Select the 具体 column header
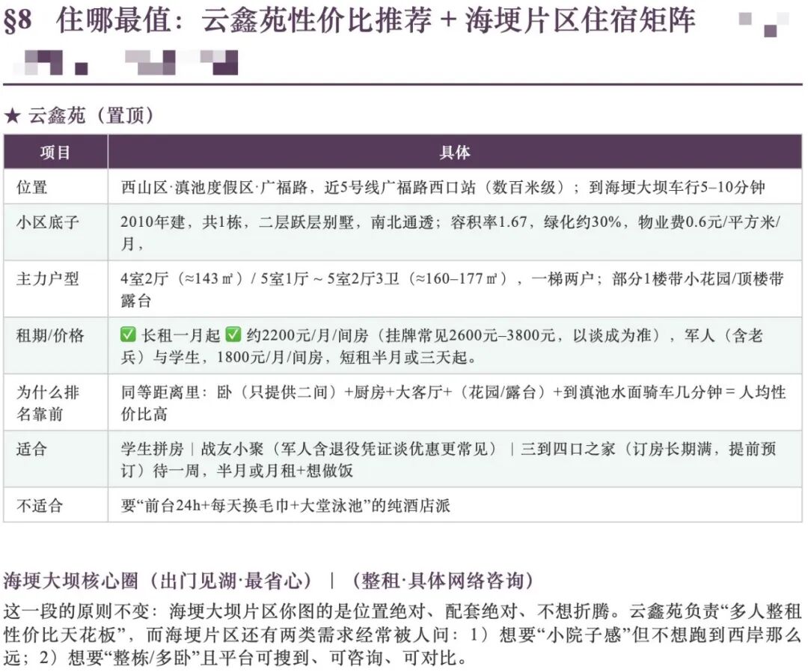The height and width of the screenshot is (672, 808). tap(455, 152)
